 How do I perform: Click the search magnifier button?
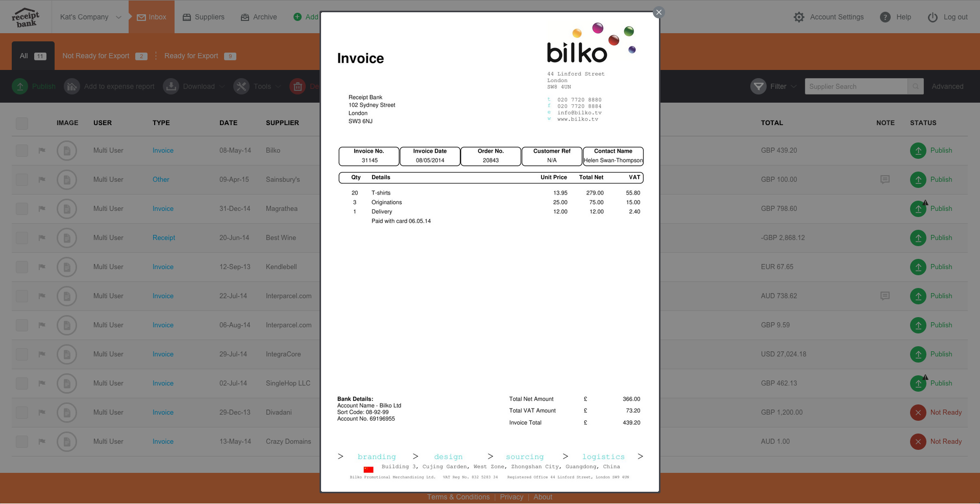tap(916, 86)
